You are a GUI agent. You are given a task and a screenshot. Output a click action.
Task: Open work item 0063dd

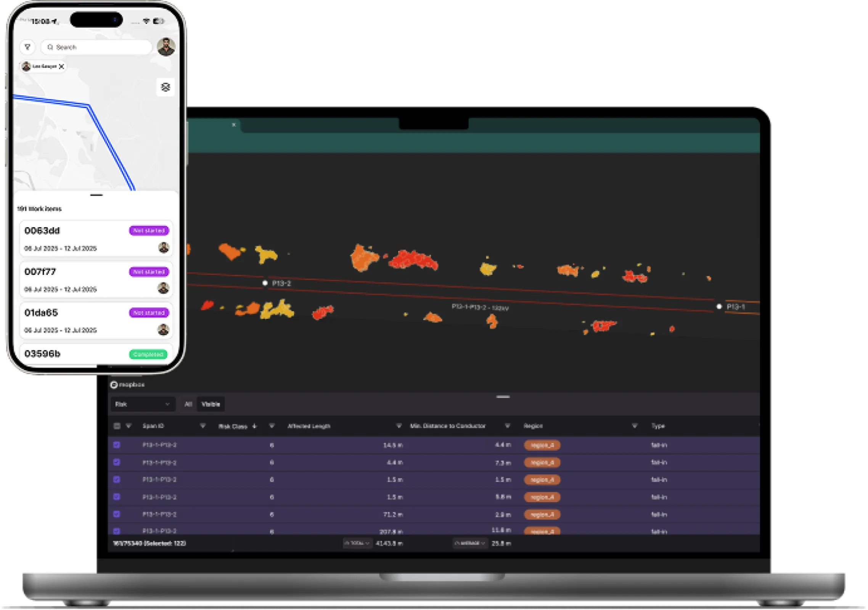[x=96, y=239]
